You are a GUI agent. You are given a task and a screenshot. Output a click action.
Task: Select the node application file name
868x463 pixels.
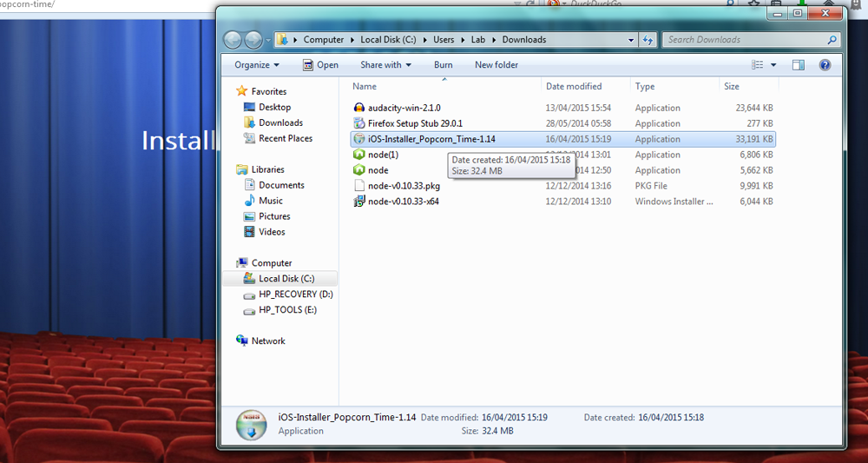378,170
